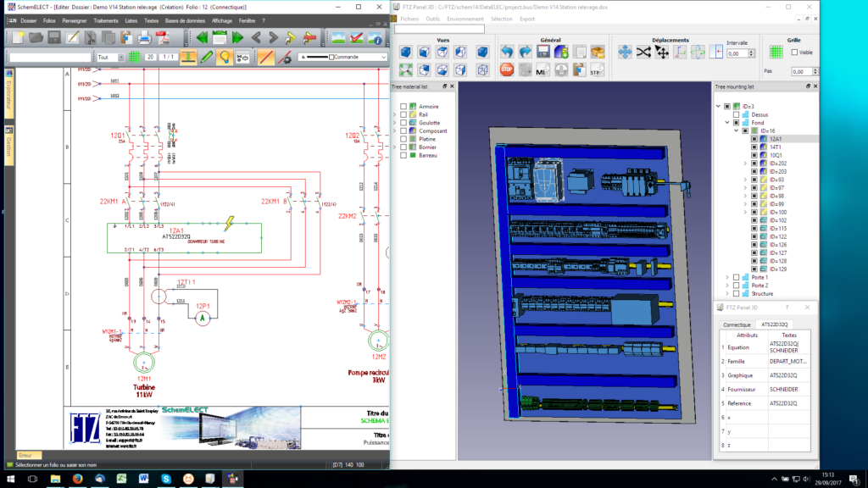Select the 12A1 item in mounting tree
Viewport: 868px width, 488px height.
[776, 139]
